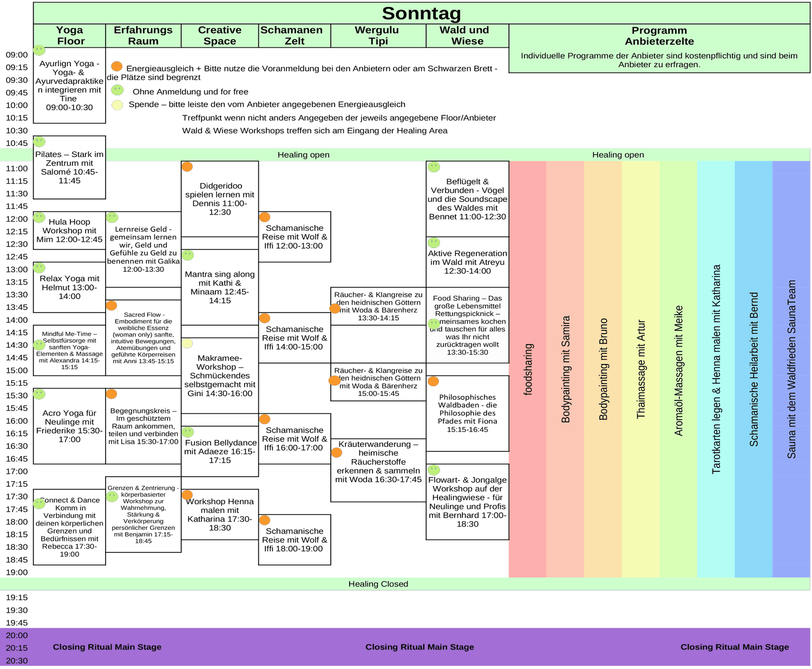
Task: Select the Yoga Floor column header
Action: 70,36
